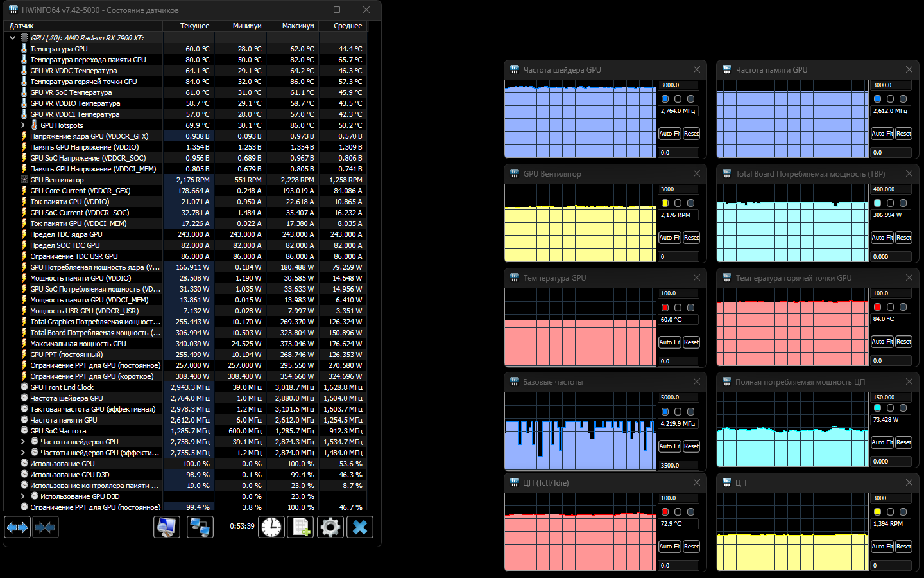Click the monitor summary icon in the bottom toolbar
Image resolution: width=924 pixels, height=578 pixels.
coord(167,527)
